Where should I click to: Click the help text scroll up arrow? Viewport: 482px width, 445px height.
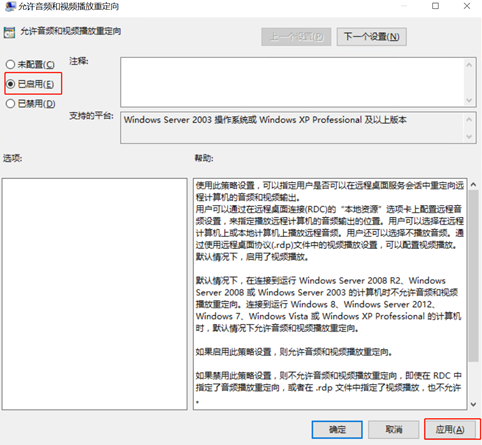(473, 184)
